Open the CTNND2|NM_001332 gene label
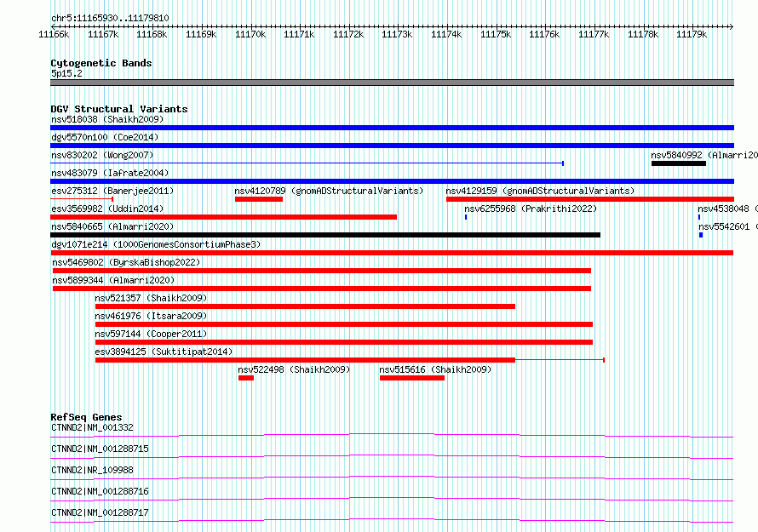Viewport: 758px width, 532px height. pos(92,427)
